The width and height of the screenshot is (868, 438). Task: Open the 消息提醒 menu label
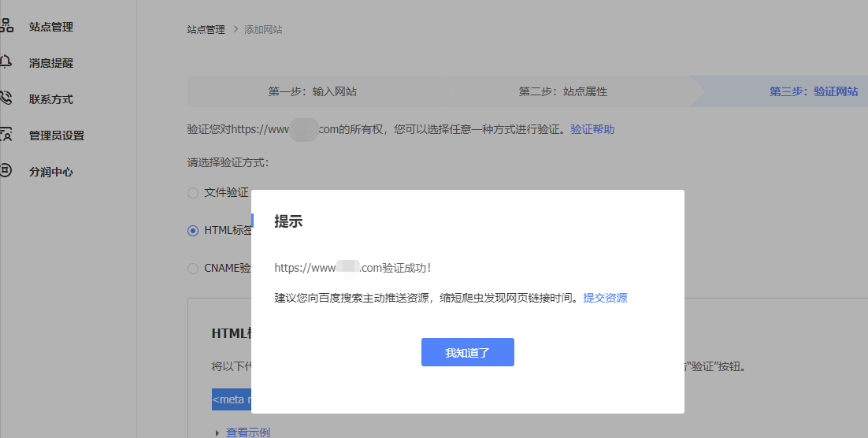(51, 63)
